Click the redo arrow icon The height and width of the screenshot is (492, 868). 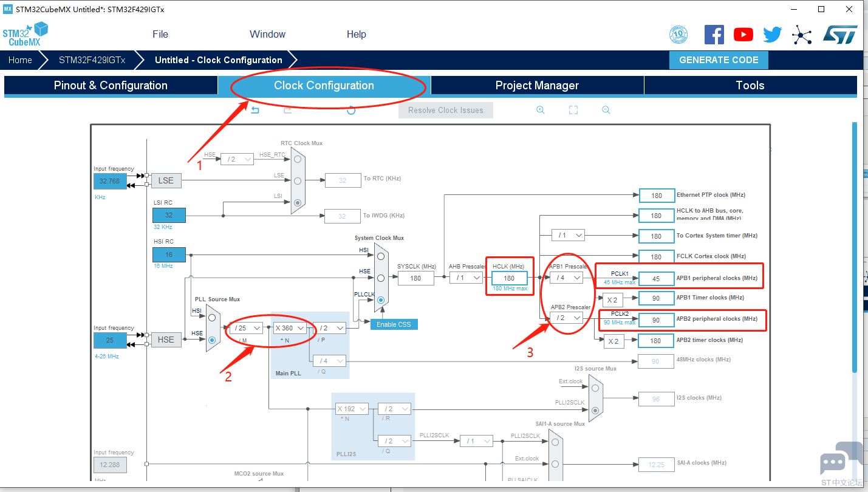[288, 110]
